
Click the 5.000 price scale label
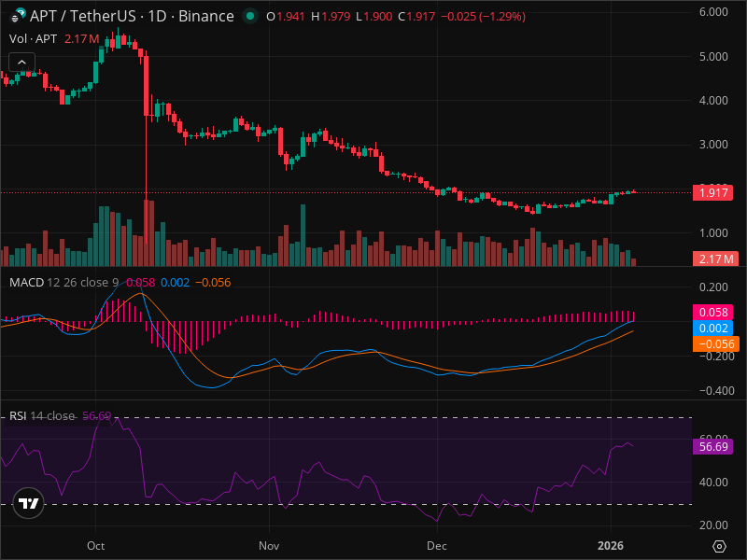[713, 57]
